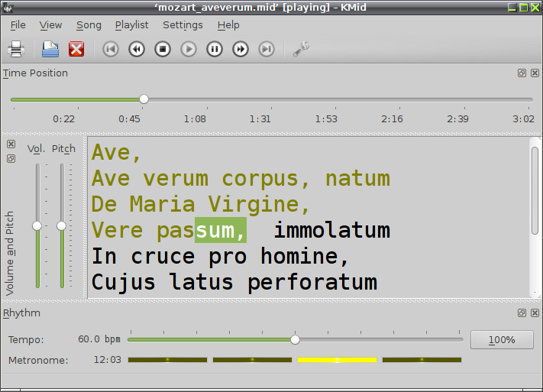Click the Pitch slider handle
The height and width of the screenshot is (392, 543).
tap(62, 226)
